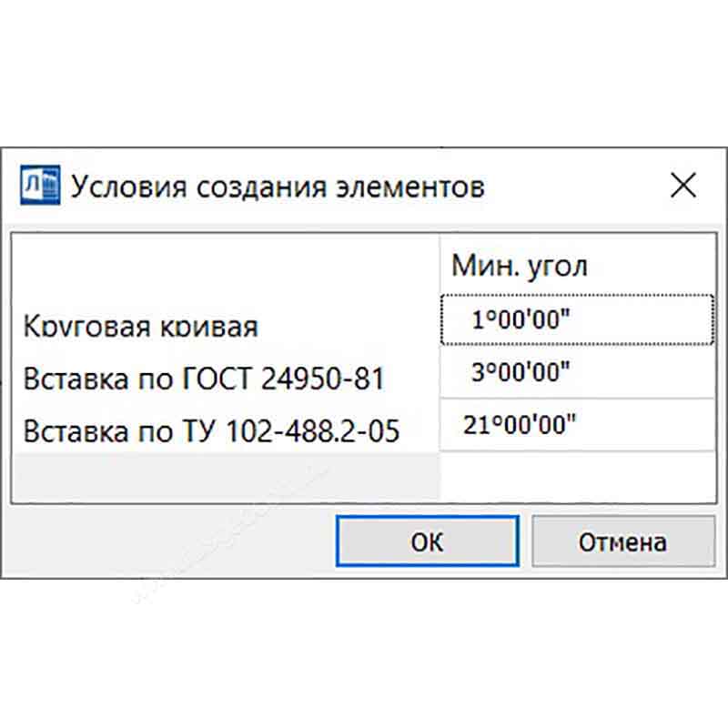Cancel the element conditions dialog
The width and height of the screenshot is (728, 728).
pyautogui.click(x=622, y=541)
